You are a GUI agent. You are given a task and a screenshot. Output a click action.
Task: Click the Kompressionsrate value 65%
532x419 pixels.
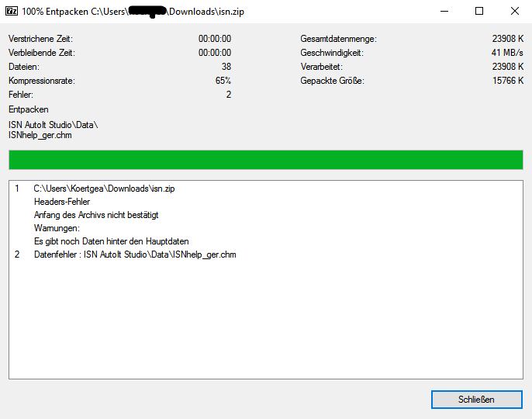[223, 81]
